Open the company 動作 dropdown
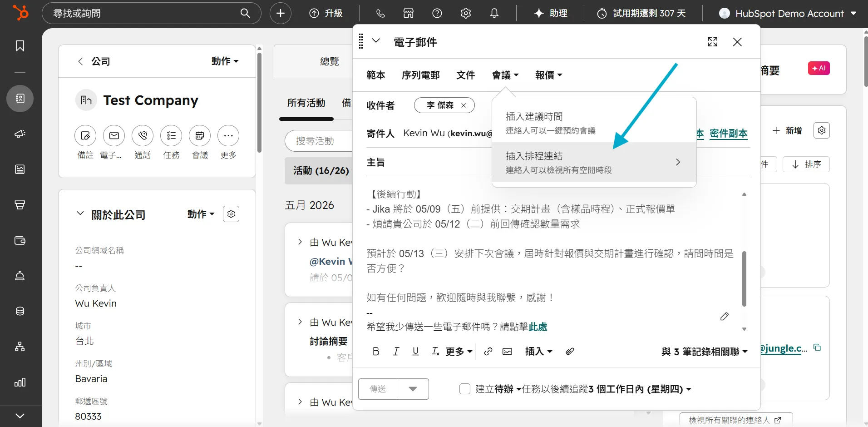The height and width of the screenshot is (427, 868). click(225, 61)
